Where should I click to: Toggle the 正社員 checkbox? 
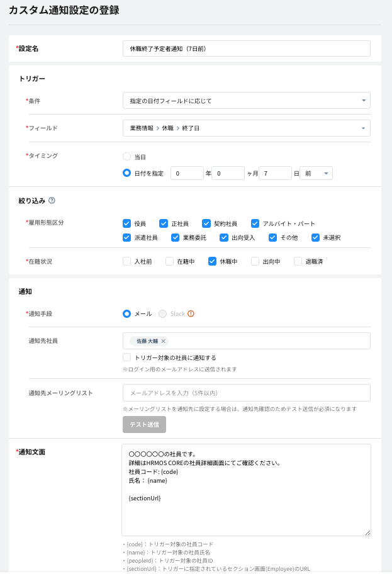click(163, 223)
